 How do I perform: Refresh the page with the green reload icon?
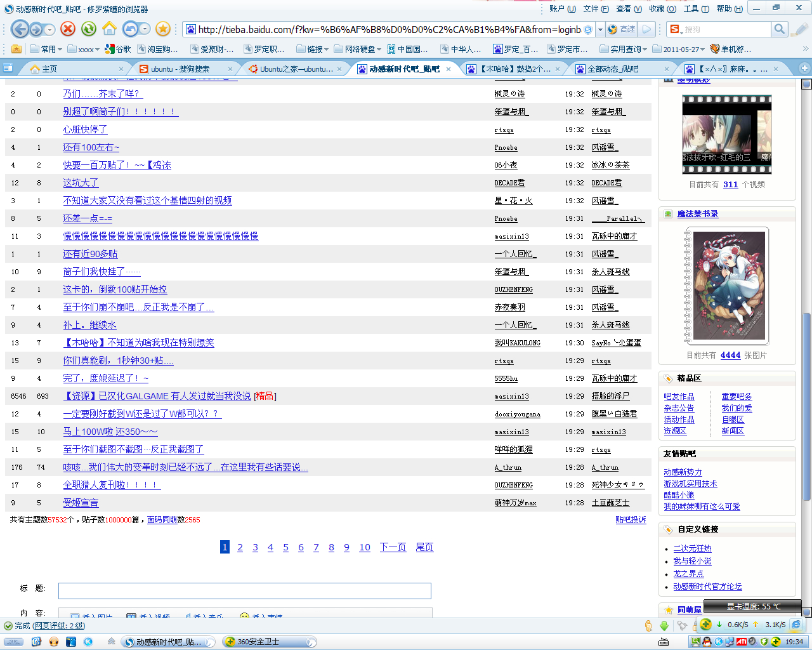pyautogui.click(x=89, y=29)
